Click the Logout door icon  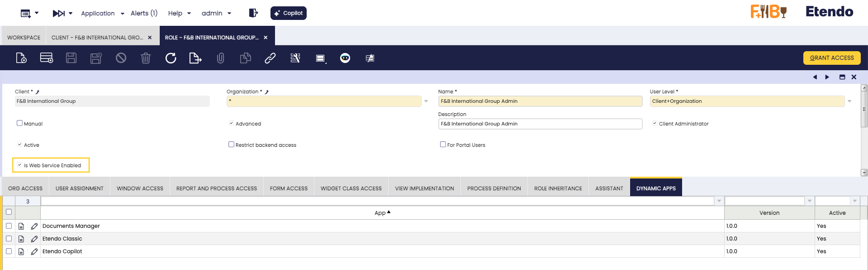point(253,13)
